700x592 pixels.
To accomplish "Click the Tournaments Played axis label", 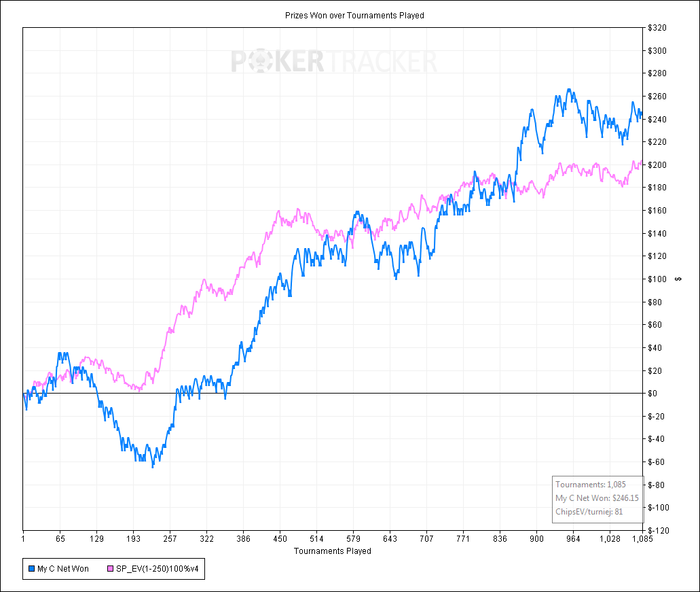I will (333, 551).
